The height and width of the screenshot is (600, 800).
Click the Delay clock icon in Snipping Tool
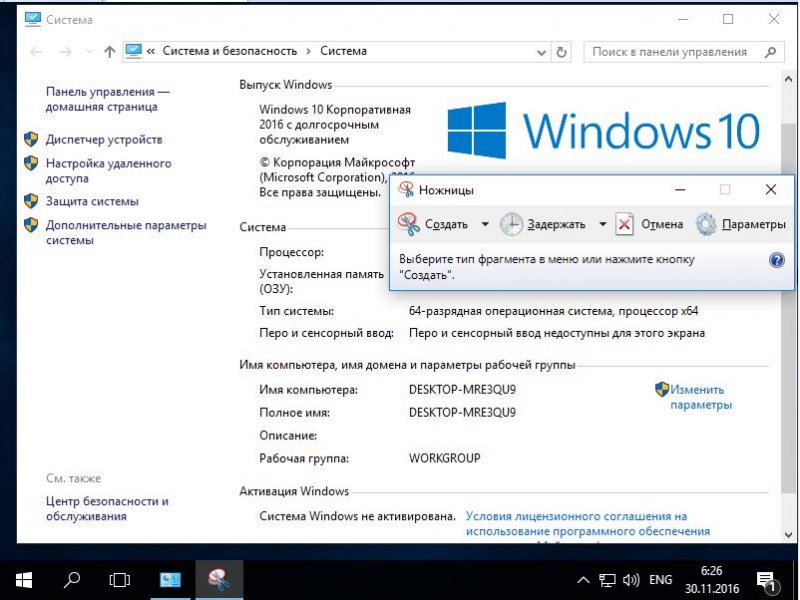tap(511, 224)
